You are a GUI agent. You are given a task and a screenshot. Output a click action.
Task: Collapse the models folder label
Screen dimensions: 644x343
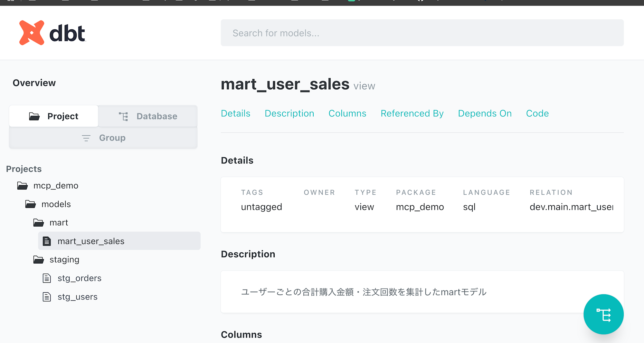56,204
